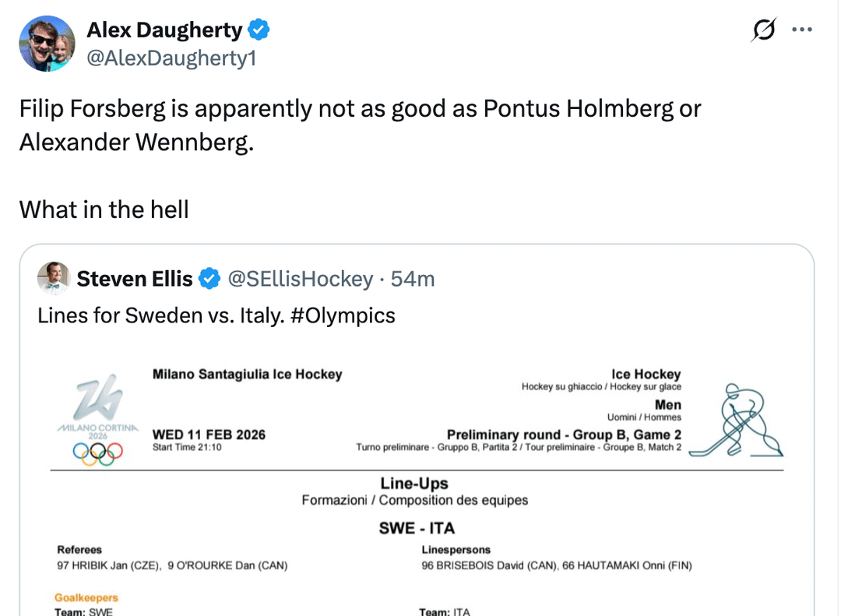Open Steven Ellis display name
841x616 pixels.
[136, 279]
